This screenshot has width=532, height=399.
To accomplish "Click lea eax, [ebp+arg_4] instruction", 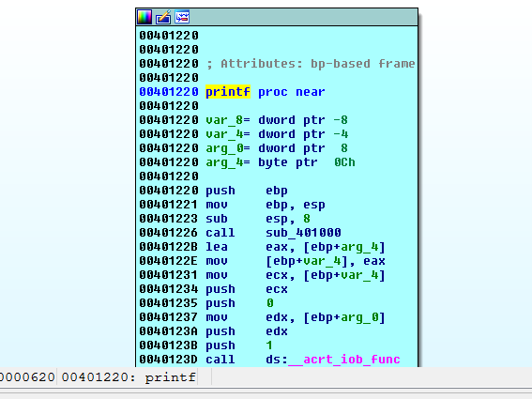I will coord(296,247).
